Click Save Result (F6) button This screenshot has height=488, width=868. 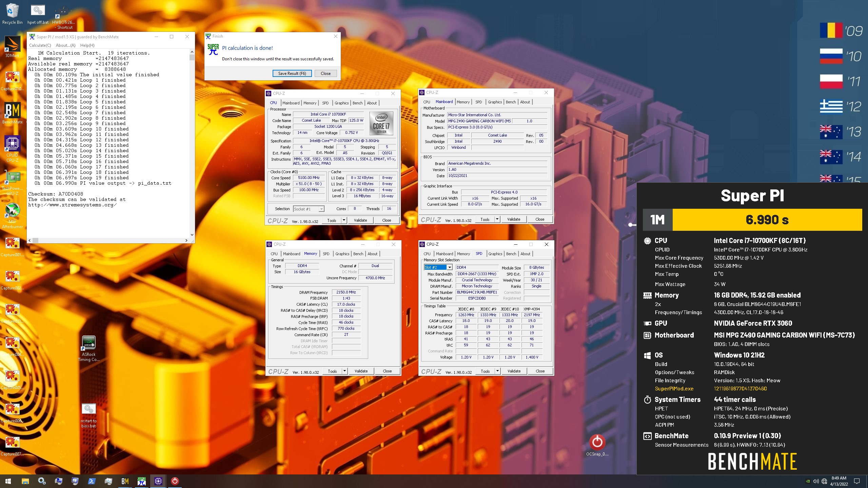pyautogui.click(x=292, y=74)
